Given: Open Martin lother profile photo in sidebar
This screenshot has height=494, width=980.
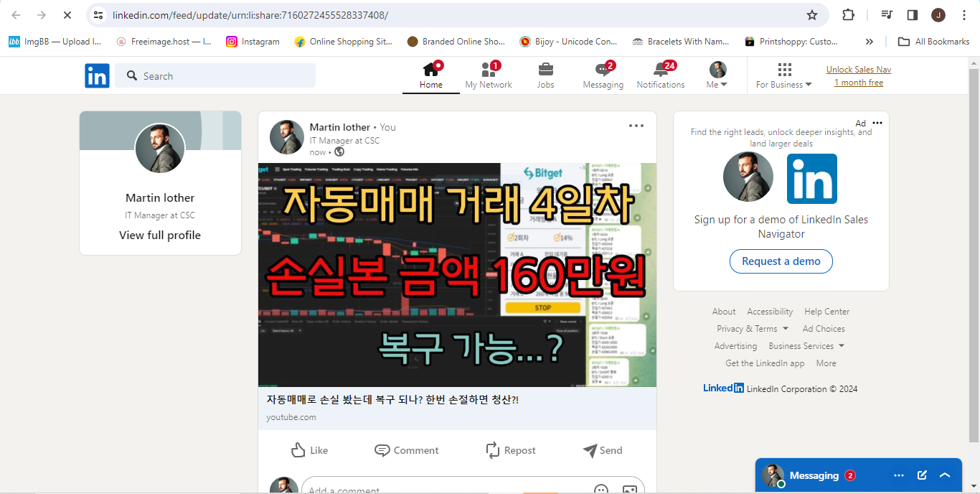Looking at the screenshot, I should click(x=160, y=148).
